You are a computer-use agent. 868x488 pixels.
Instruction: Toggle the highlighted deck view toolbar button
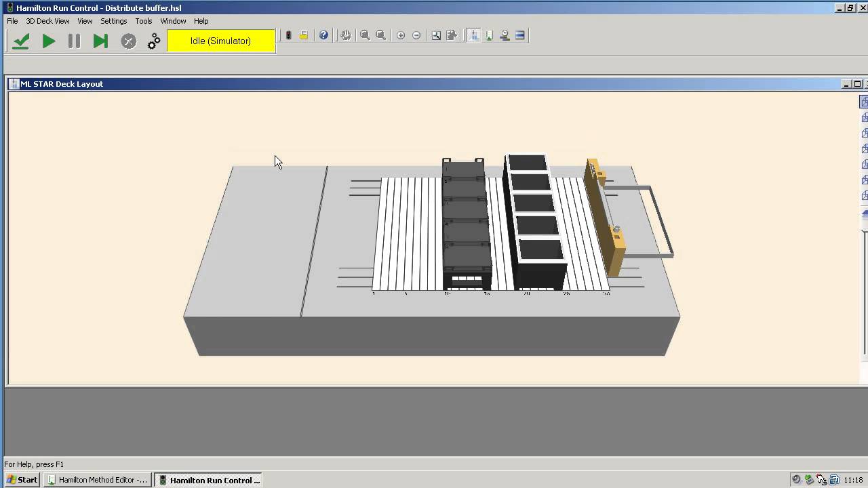pyautogui.click(x=473, y=35)
